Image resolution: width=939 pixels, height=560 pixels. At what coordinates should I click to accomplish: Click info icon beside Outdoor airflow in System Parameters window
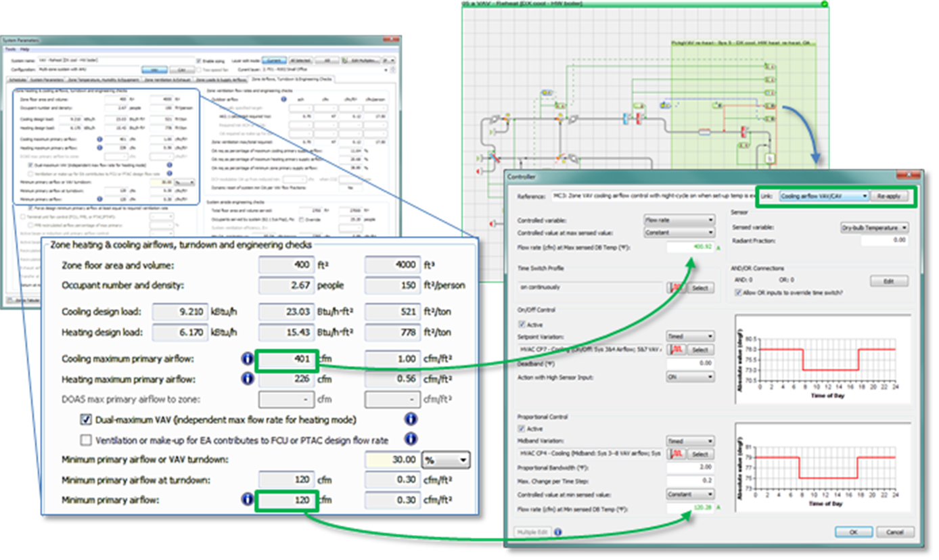[283, 99]
